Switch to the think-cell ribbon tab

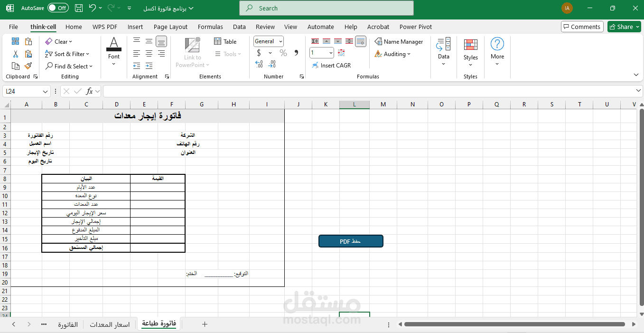[x=43, y=27]
